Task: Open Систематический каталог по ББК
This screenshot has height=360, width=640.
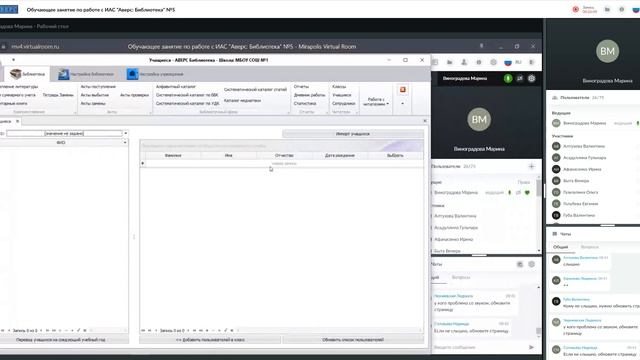Action: [187, 95]
